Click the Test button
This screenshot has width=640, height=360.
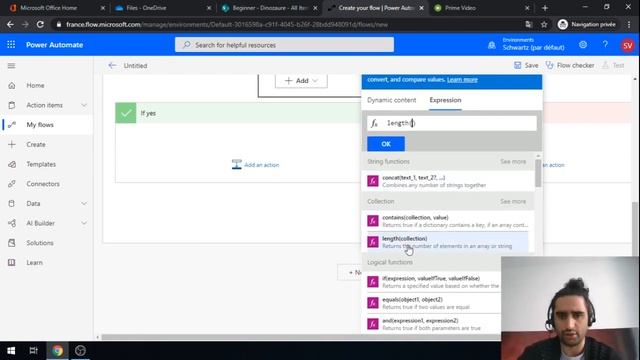pyautogui.click(x=613, y=65)
